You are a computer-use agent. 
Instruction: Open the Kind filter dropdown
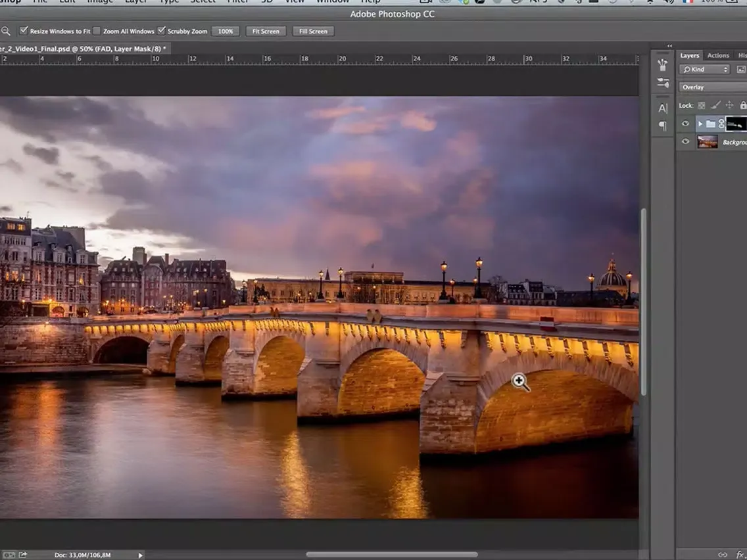(x=704, y=70)
